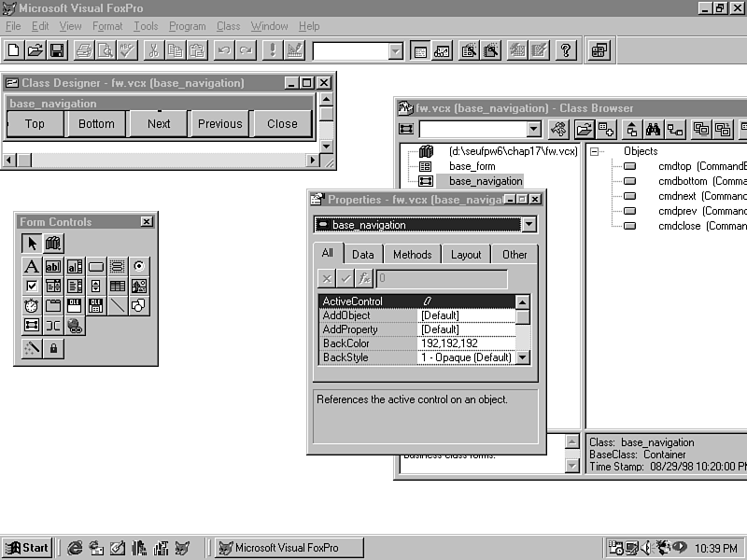Click the Previous button in Class Designer
747x560 pixels.
coord(220,123)
